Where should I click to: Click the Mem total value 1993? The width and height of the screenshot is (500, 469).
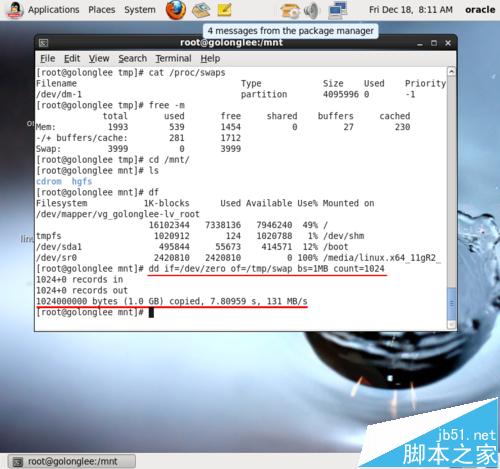tap(118, 127)
